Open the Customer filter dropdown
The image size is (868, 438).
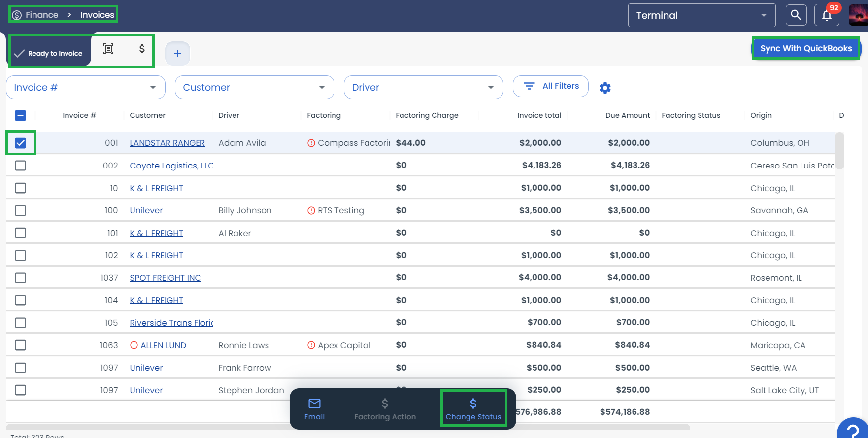[x=254, y=87]
